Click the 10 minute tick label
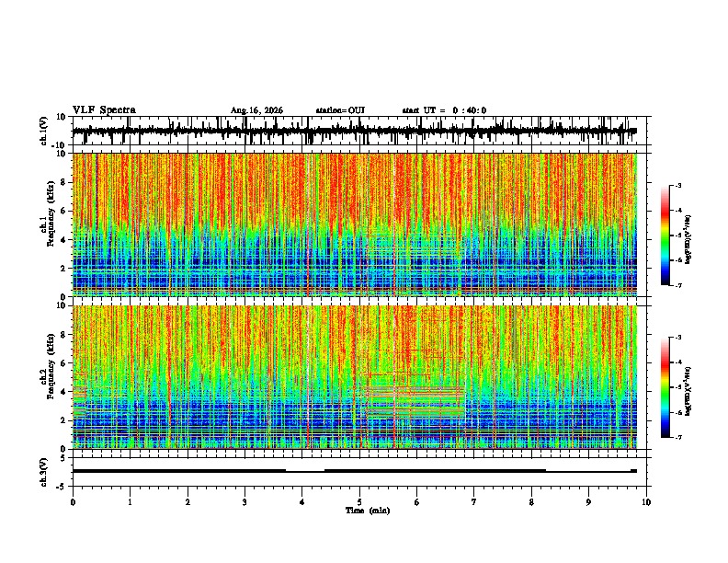Image resolution: width=728 pixels, height=563 pixels. coord(646,502)
